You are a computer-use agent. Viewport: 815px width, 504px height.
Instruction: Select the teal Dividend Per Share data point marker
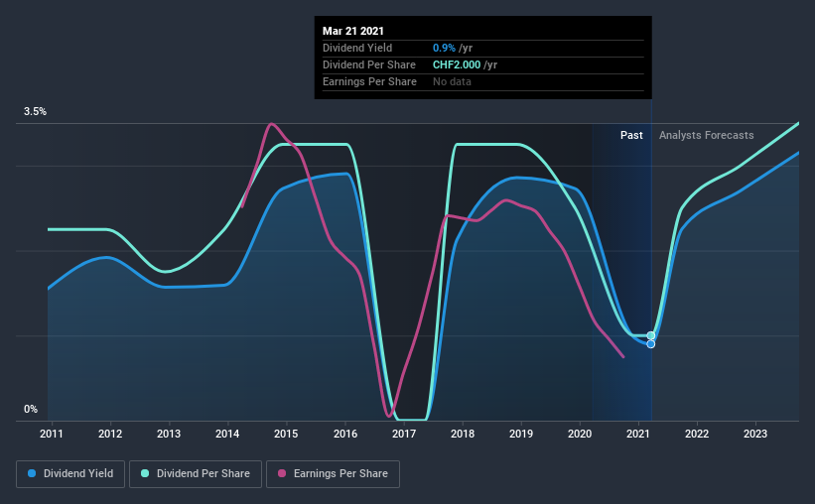[651, 335]
